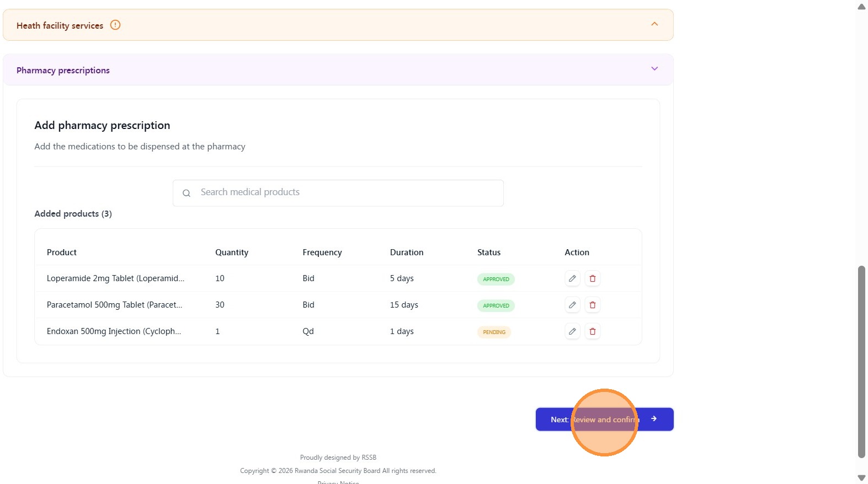Click the 15 days duration cell

click(404, 305)
